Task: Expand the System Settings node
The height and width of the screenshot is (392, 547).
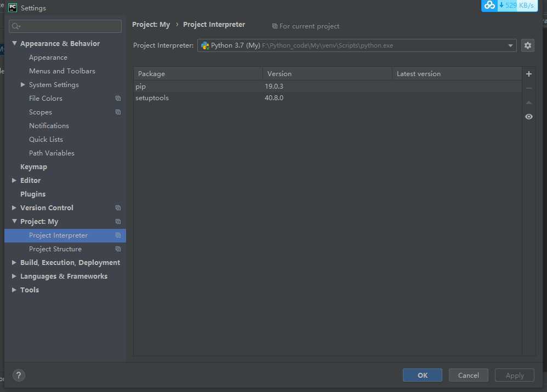Action: pos(22,85)
